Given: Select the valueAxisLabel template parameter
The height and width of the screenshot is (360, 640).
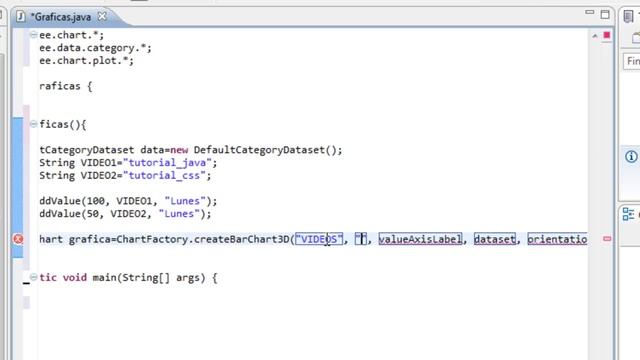Looking at the screenshot, I should [x=420, y=239].
